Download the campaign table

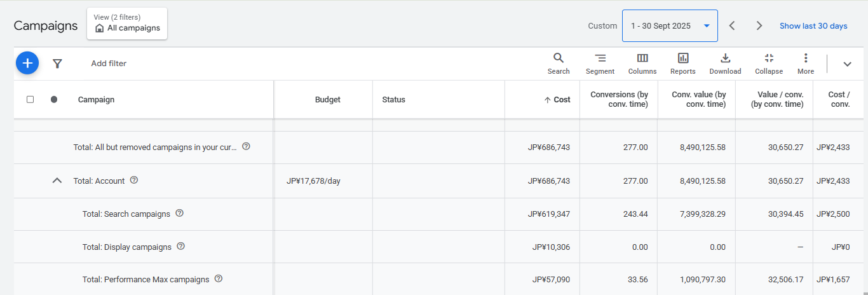click(x=725, y=64)
